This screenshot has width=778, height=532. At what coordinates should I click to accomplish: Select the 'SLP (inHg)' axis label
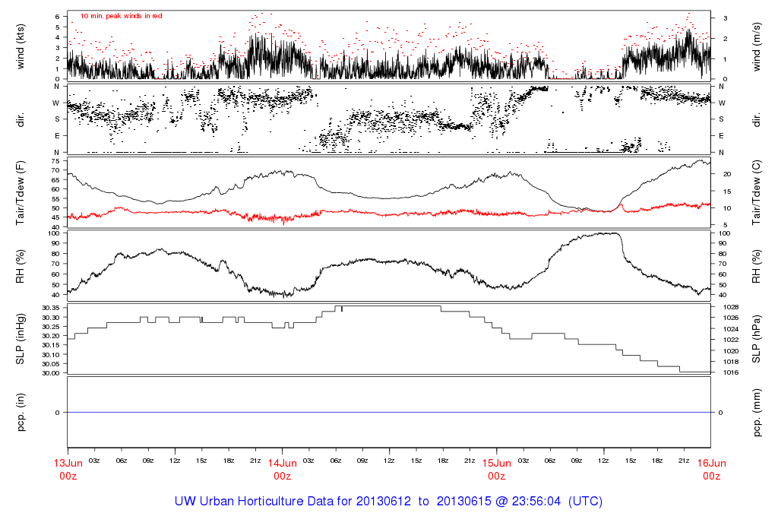click(x=21, y=339)
